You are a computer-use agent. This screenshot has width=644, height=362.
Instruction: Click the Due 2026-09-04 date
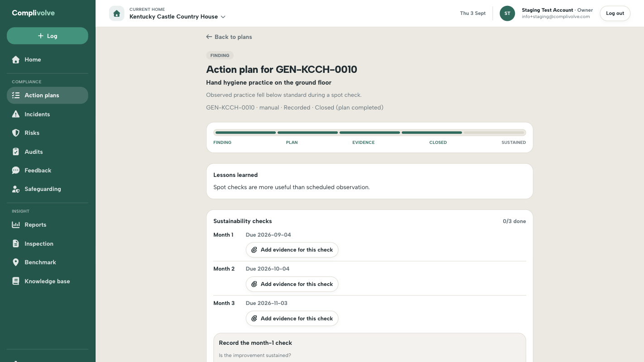269,235
